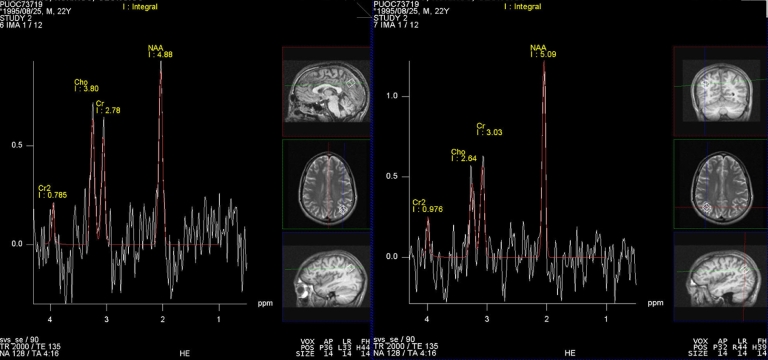Click the voxel position value H39
This screenshot has width=768, height=360.
(762, 347)
